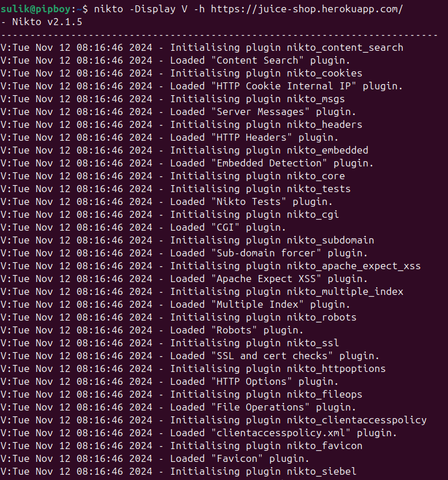Click the "Multiple Index" plugin line
This screenshot has width=448, height=480.
(175, 305)
